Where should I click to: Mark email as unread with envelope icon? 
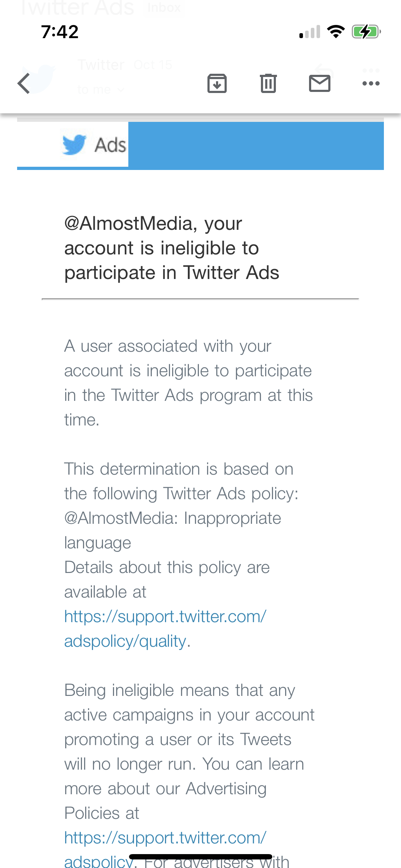point(319,83)
